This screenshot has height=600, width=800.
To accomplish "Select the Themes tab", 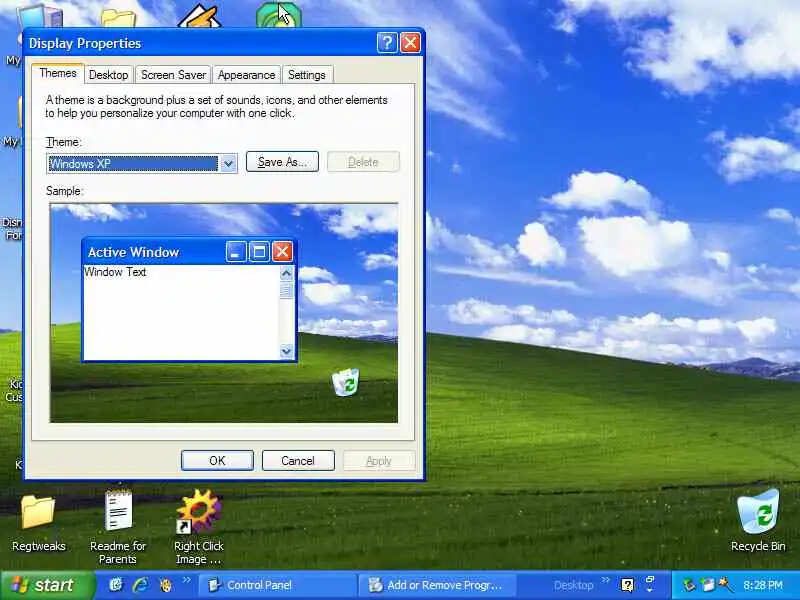I will (58, 73).
